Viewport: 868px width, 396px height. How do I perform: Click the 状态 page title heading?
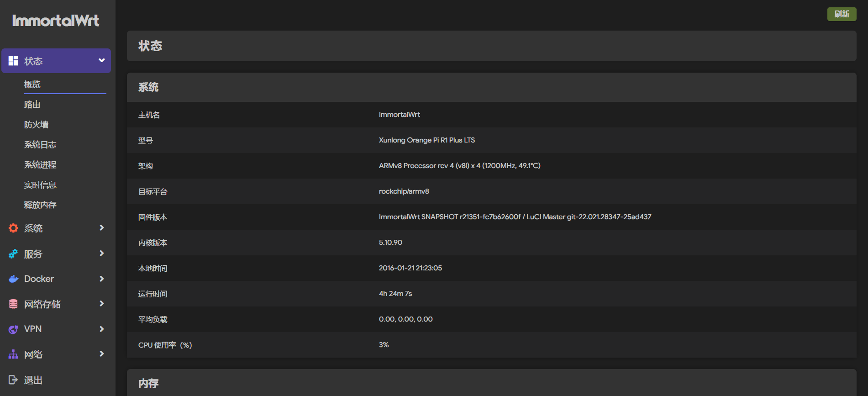click(150, 46)
